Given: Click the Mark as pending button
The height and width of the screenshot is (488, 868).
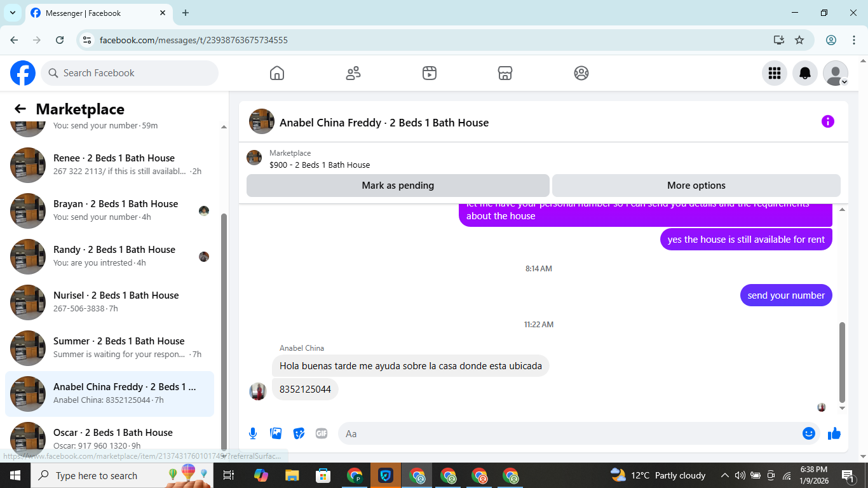Looking at the screenshot, I should pos(398,186).
